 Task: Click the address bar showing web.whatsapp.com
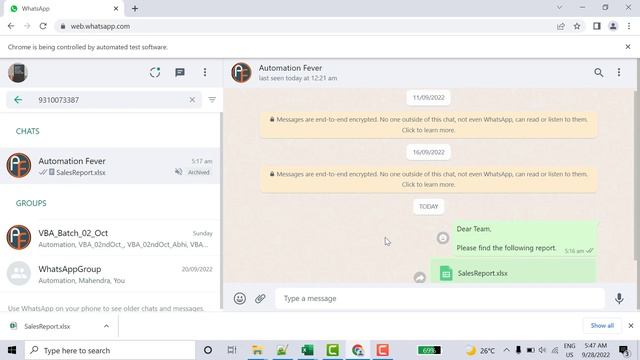306,26
